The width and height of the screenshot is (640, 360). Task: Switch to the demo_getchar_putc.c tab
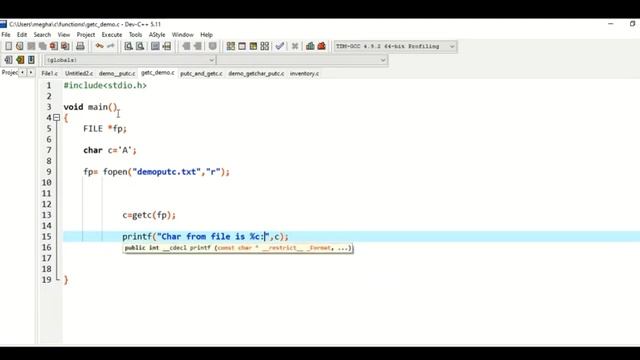coord(256,73)
